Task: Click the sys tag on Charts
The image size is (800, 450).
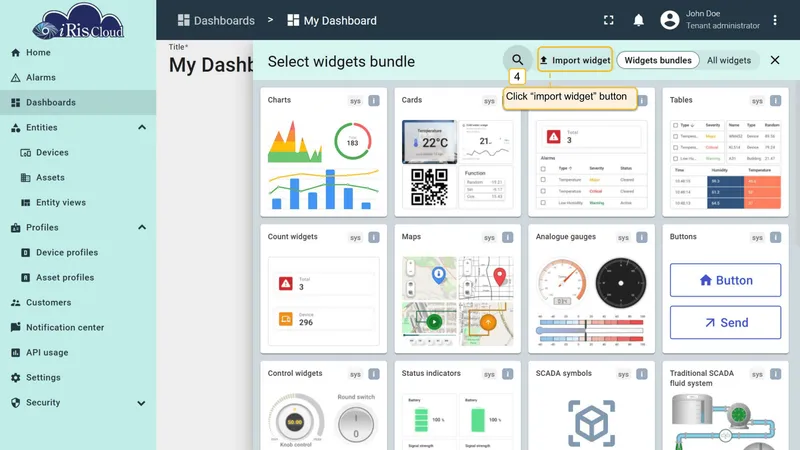Action: [355, 101]
